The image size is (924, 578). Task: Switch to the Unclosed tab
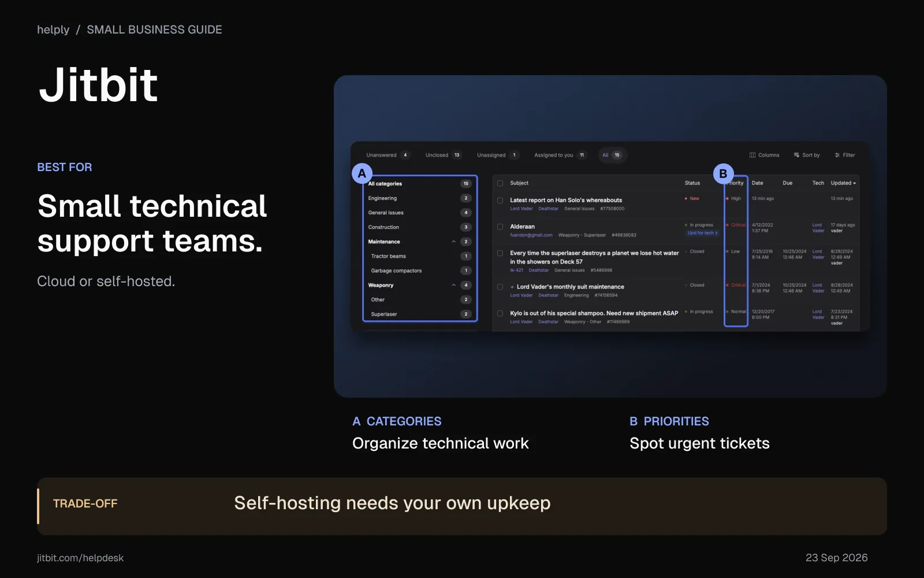pos(443,155)
